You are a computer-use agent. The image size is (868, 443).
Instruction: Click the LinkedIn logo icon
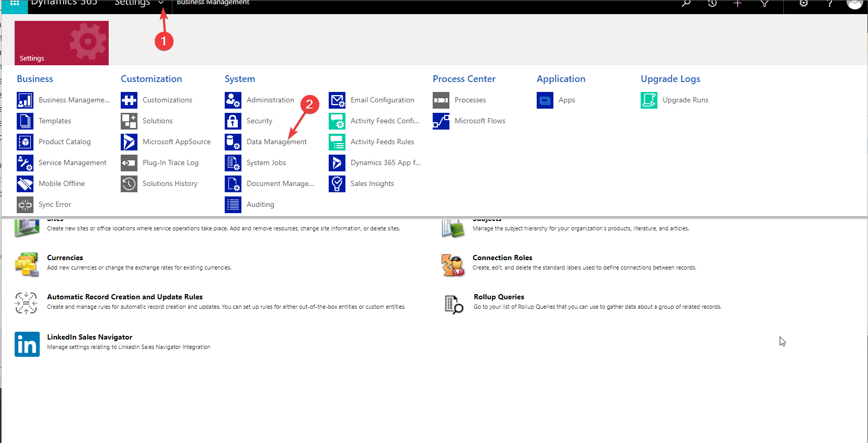tap(27, 344)
